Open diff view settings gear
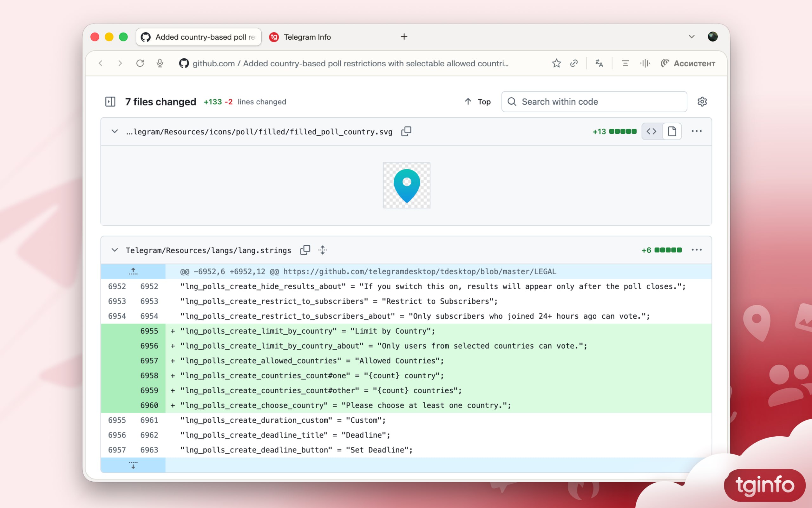The height and width of the screenshot is (508, 812). click(702, 101)
